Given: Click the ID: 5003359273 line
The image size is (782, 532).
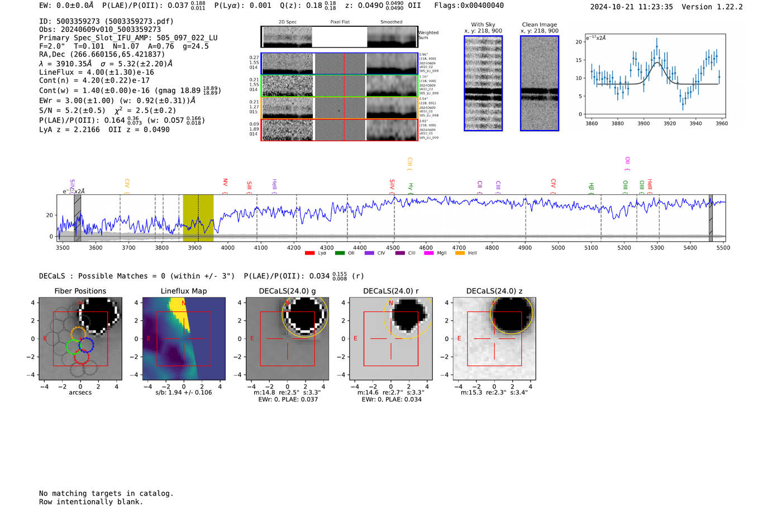Looking at the screenshot, I should click(106, 21).
